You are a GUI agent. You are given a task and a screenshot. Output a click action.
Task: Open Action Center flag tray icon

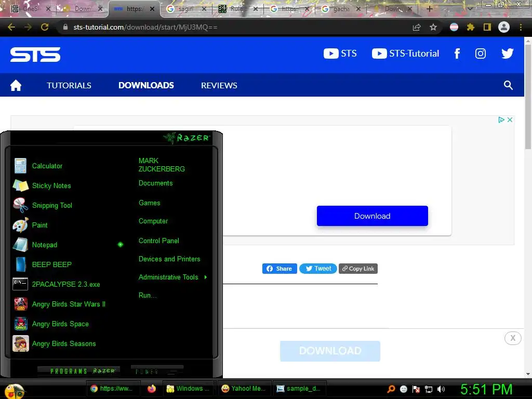[416, 389]
